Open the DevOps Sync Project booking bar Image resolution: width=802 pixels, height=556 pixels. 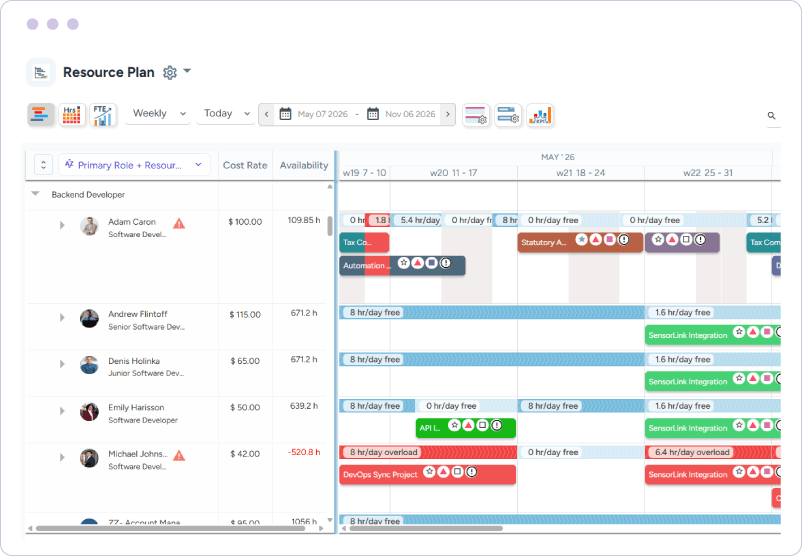point(427,475)
